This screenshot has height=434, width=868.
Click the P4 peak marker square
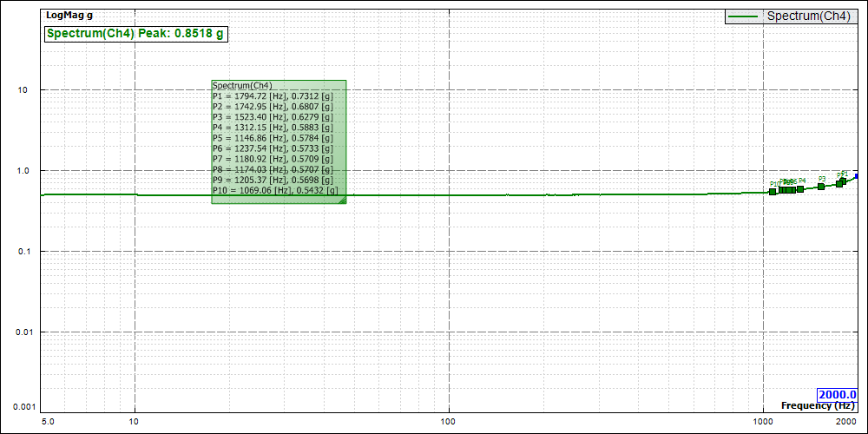(x=800, y=188)
